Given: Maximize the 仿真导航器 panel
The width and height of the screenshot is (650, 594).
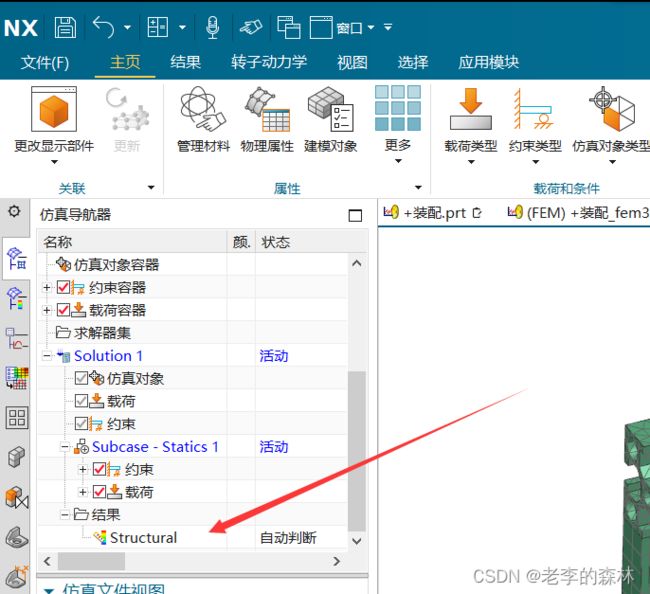Looking at the screenshot, I should click(355, 215).
